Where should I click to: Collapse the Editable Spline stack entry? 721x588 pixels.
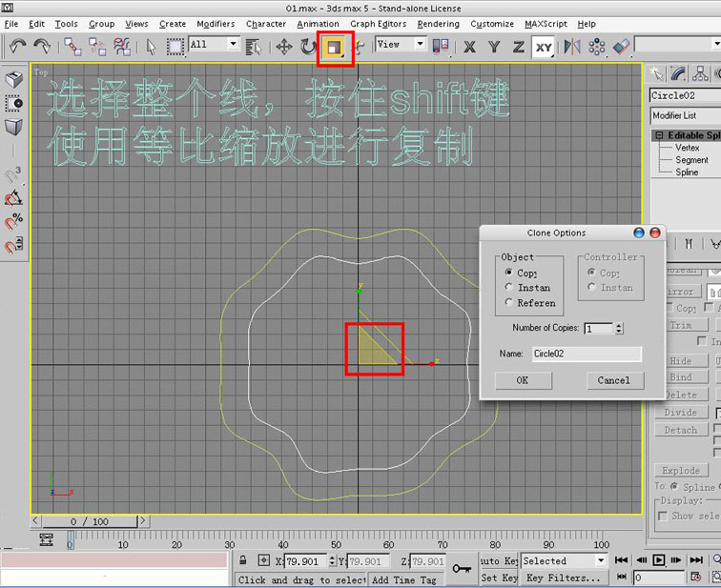click(x=659, y=135)
